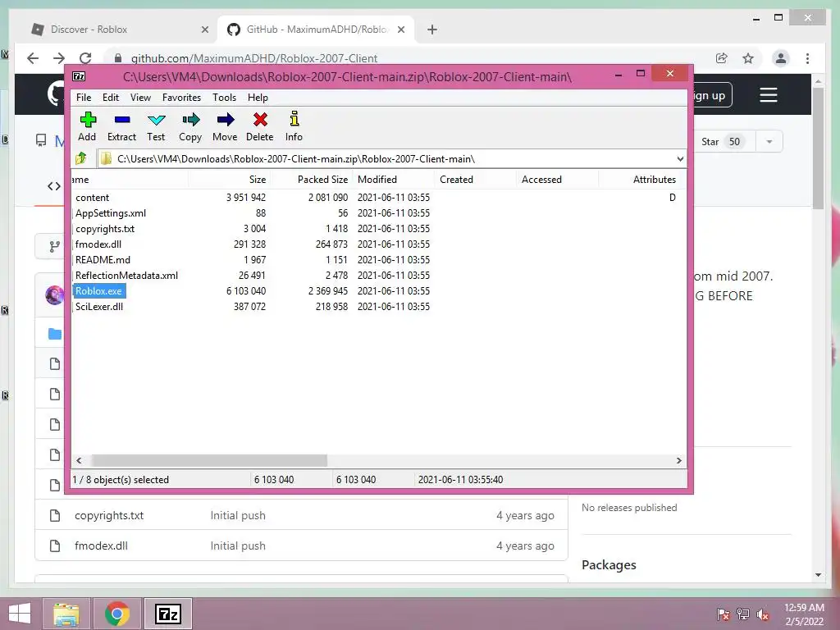Open the Initial push commit for copyrights.txt
Image resolution: width=840 pixels, height=630 pixels.
tap(238, 515)
